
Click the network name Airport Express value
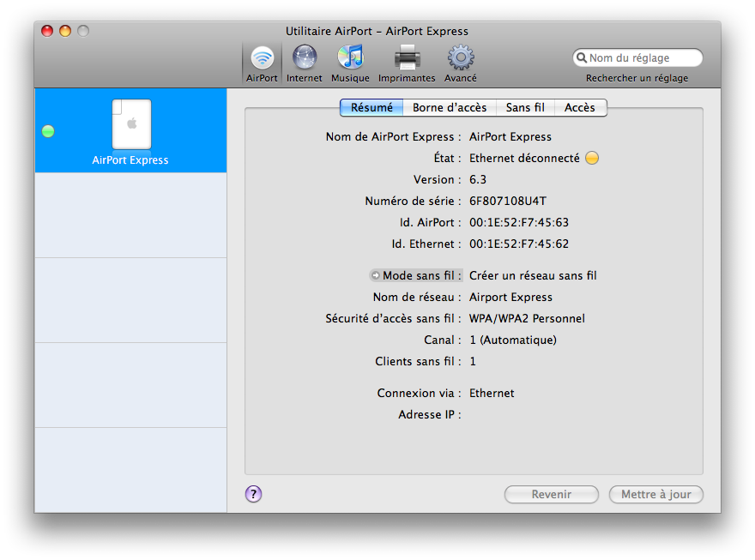pos(510,298)
